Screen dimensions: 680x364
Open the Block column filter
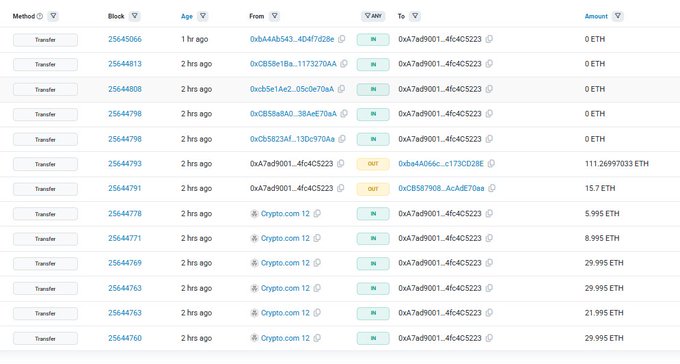[x=134, y=16]
